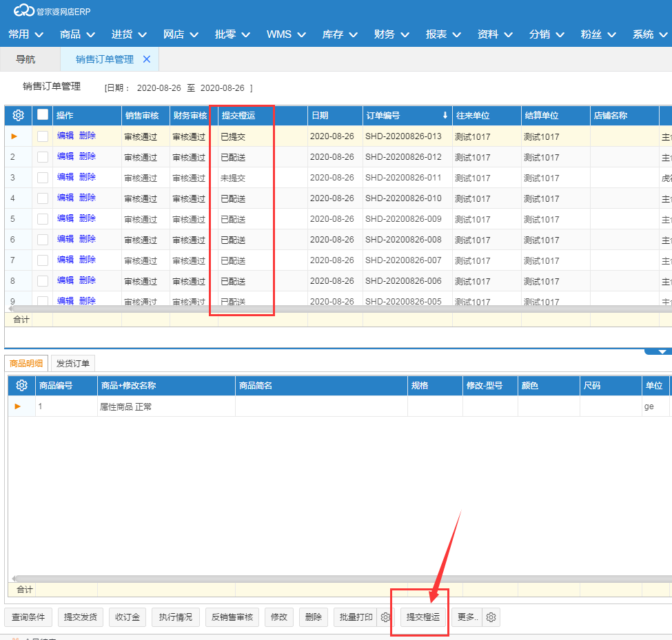Check the box for order SHD-20200826-011
Image resolution: width=672 pixels, height=640 pixels.
point(43,177)
